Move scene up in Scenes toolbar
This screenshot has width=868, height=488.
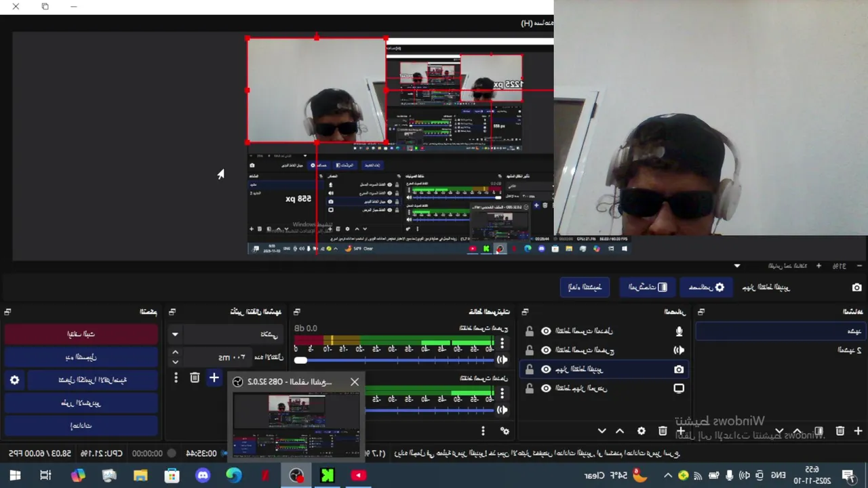797,430
